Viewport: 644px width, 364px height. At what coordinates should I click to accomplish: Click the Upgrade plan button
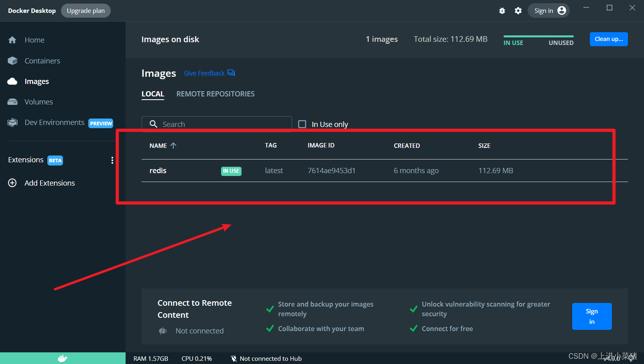click(x=86, y=10)
